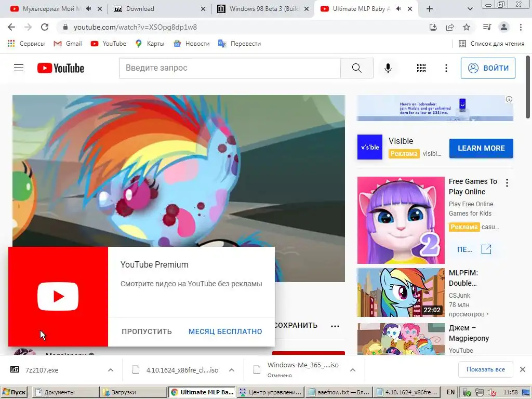Image resolution: width=532 pixels, height=399 pixels.
Task: Click СОХРАНИТЬ under the video
Action: [296, 325]
